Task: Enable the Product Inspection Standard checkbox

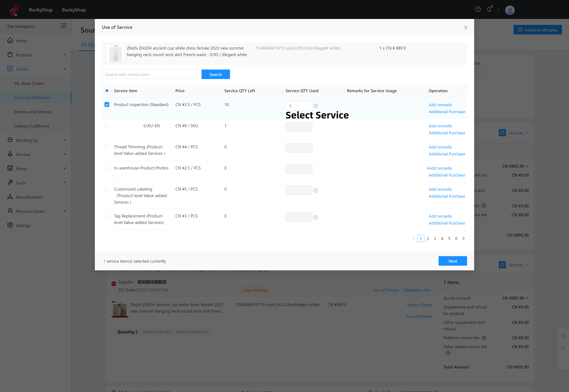Action: pyautogui.click(x=107, y=105)
